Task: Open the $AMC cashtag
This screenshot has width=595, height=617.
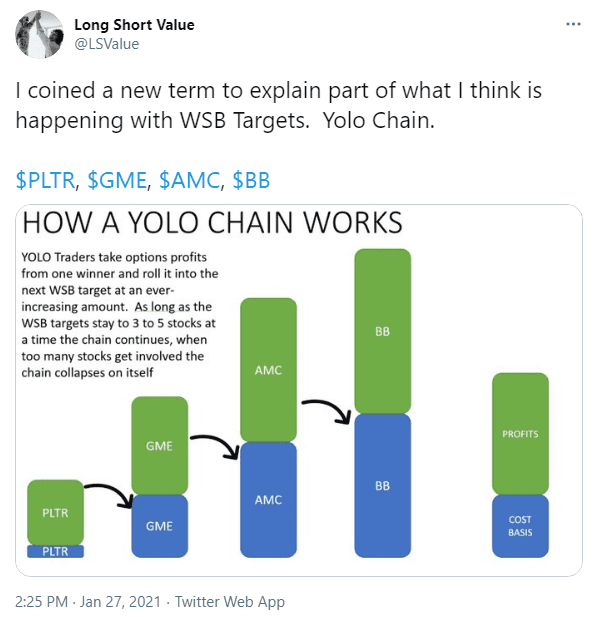Action: pos(189,180)
